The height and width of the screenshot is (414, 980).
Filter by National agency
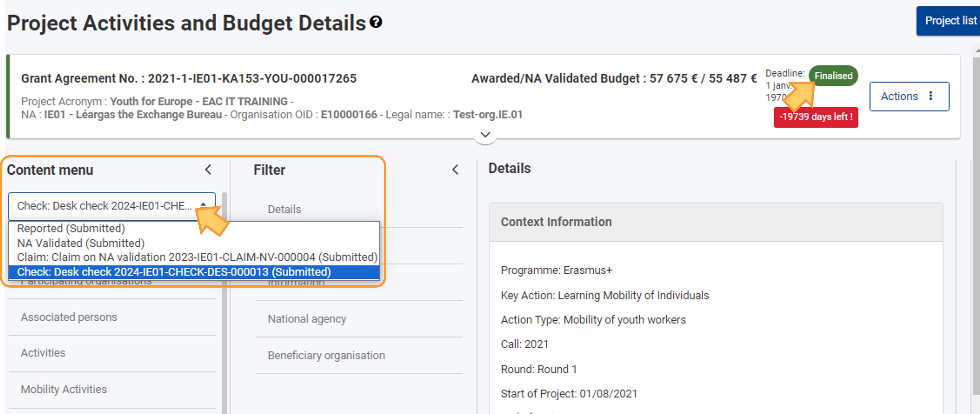[x=307, y=319]
